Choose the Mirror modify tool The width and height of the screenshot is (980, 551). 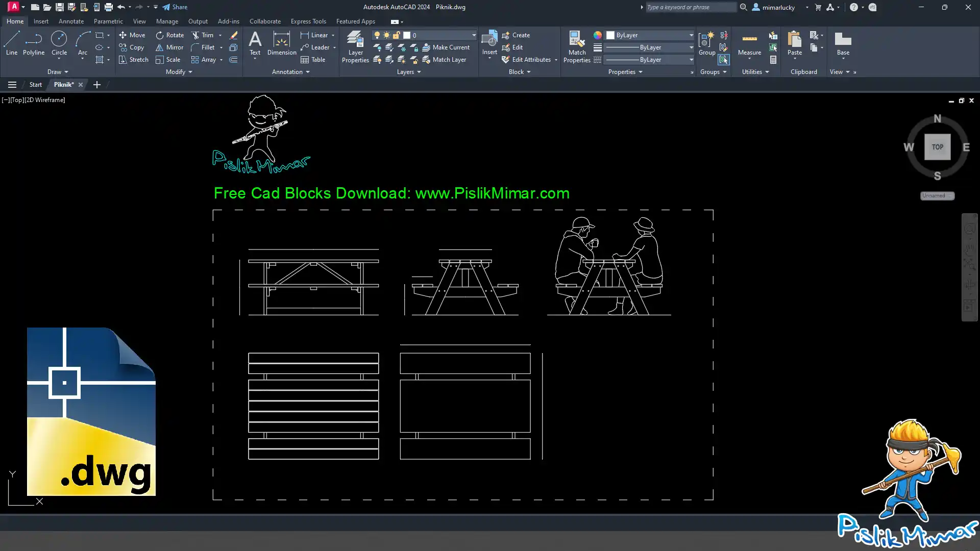pyautogui.click(x=169, y=47)
